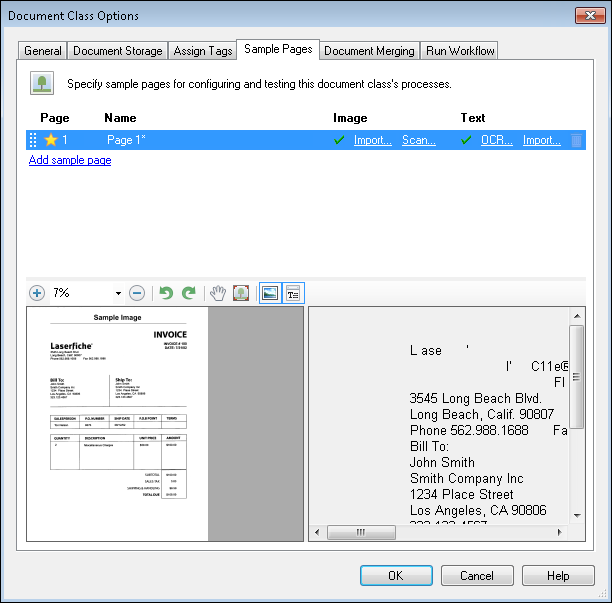The width and height of the screenshot is (612, 603).
Task: Open the Document Storage tab
Action: tap(117, 51)
